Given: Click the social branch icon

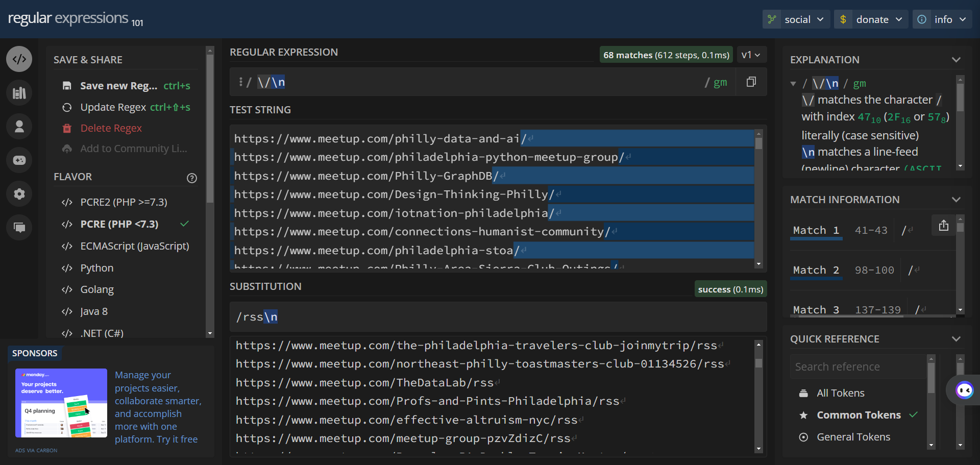Looking at the screenshot, I should tap(772, 19).
